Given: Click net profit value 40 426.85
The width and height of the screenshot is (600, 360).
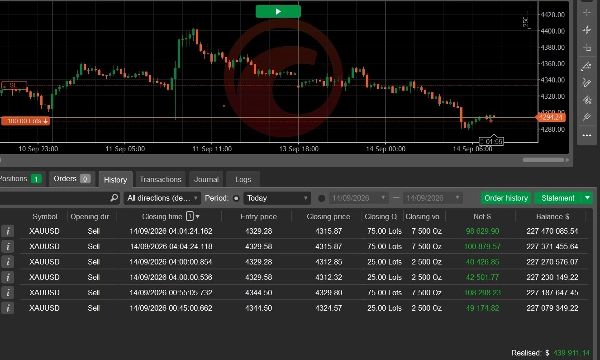Looking at the screenshot, I should pyautogui.click(x=482, y=262).
